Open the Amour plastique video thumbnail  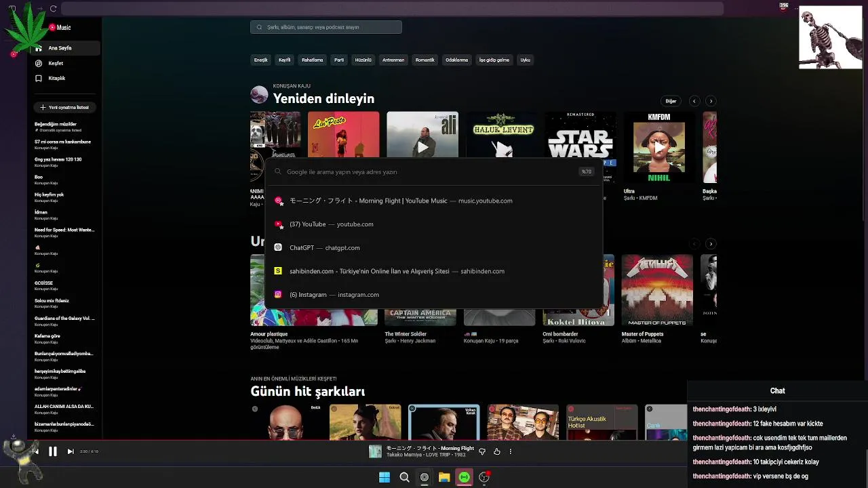tap(314, 290)
